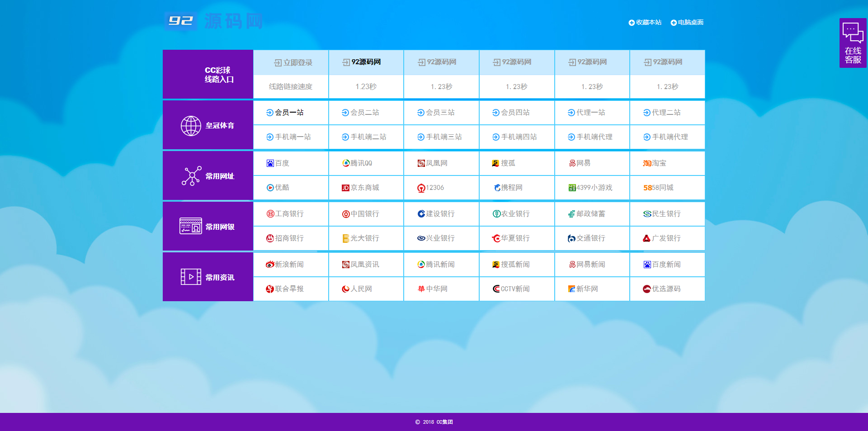Click the Weibo eye icon next to 新浪新闻

[270, 265]
